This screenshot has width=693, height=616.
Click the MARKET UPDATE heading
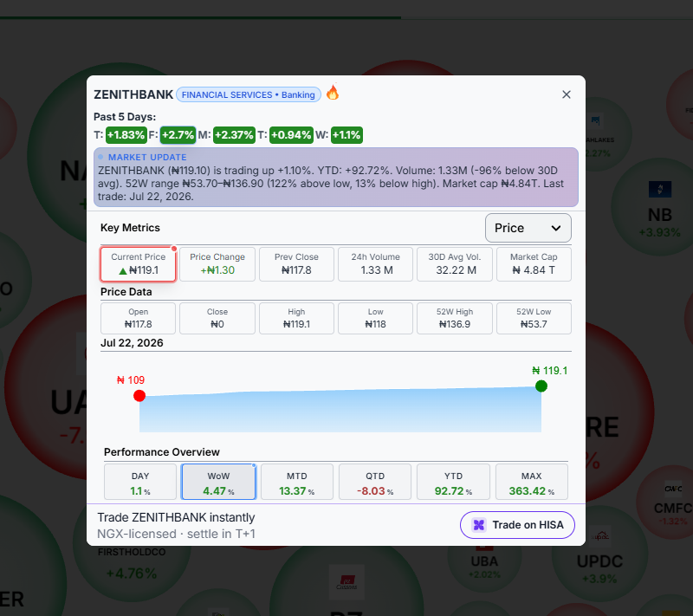coord(147,158)
